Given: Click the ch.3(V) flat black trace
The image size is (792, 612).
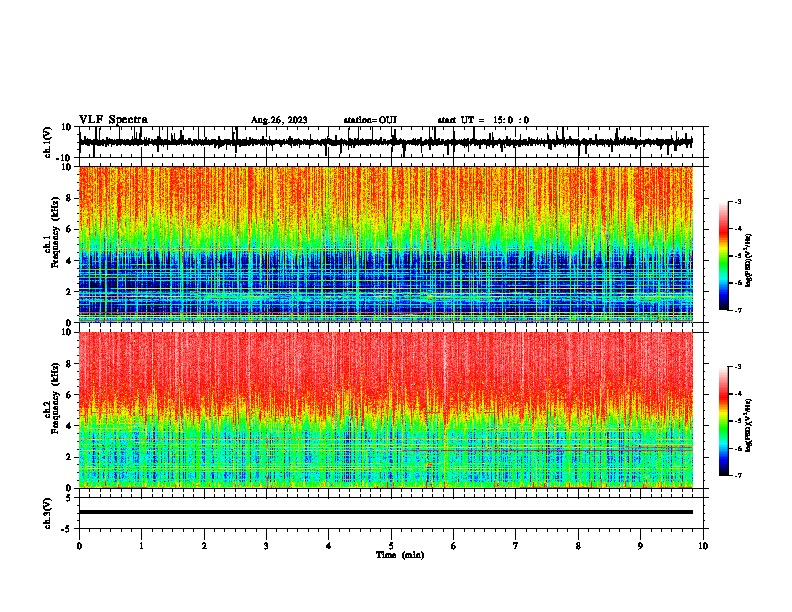Looking at the screenshot, I should pyautogui.click(x=385, y=512).
